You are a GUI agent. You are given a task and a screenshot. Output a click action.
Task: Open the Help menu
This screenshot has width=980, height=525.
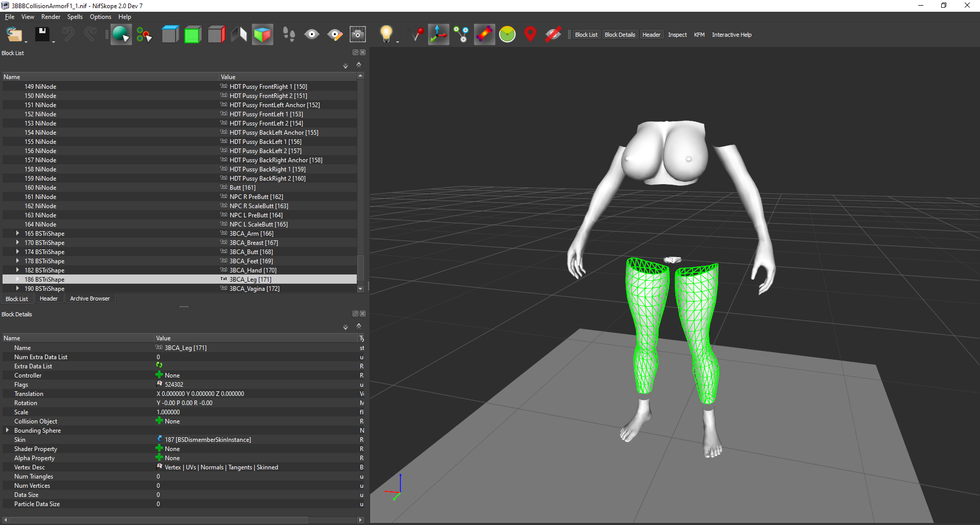coord(125,17)
